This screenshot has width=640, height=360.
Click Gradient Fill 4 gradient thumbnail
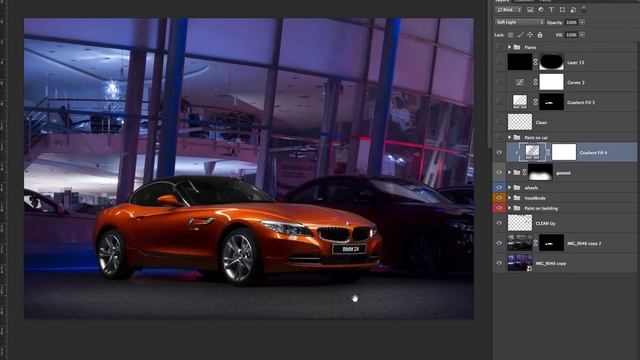pos(532,152)
